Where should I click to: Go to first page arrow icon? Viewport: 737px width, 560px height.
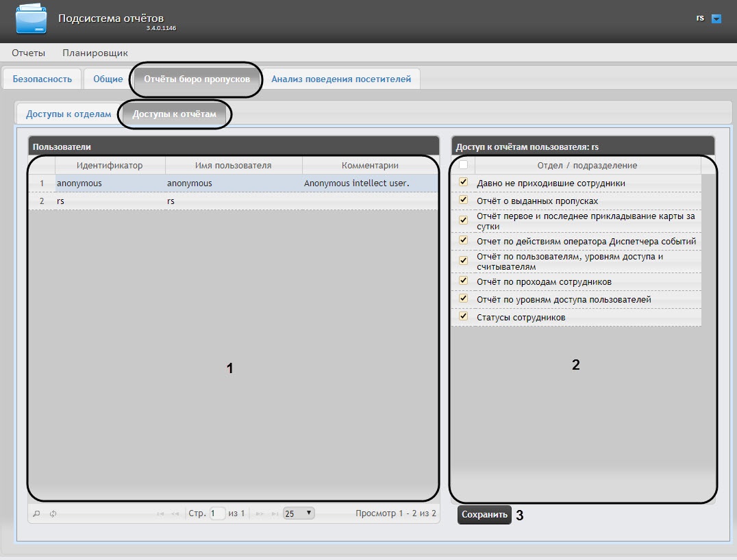tap(160, 514)
